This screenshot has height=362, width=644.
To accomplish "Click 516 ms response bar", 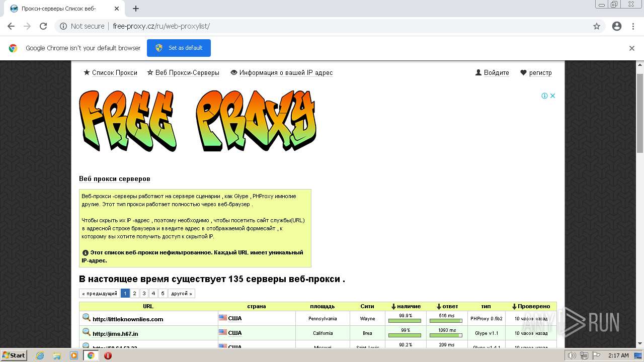I will click(x=446, y=321).
